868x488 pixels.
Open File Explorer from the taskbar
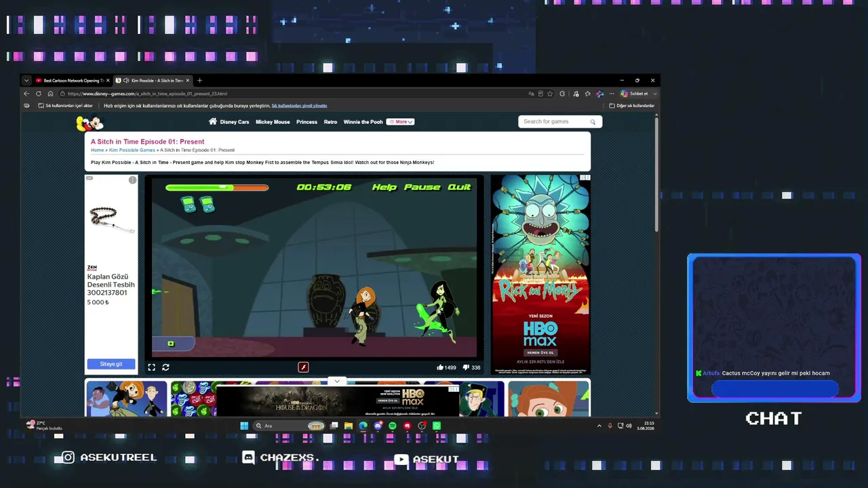(x=349, y=426)
